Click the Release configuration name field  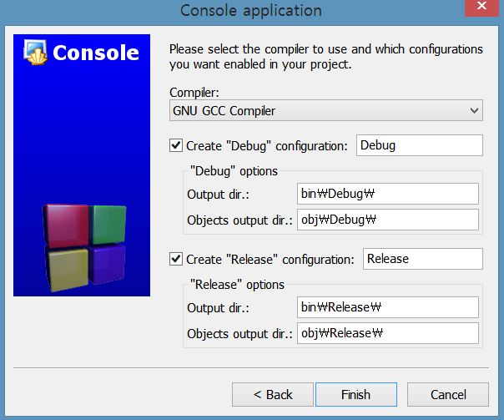point(423,259)
